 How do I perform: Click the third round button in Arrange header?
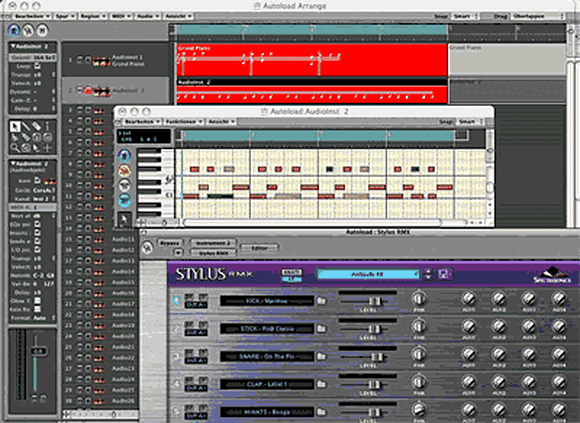tap(42, 30)
